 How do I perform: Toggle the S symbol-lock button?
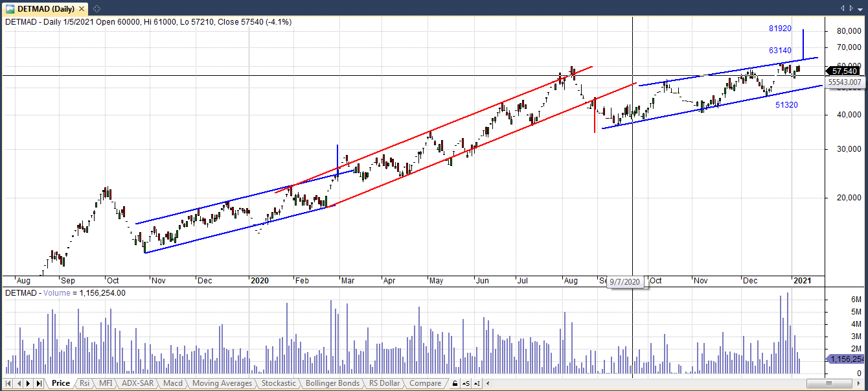[x=465, y=383]
